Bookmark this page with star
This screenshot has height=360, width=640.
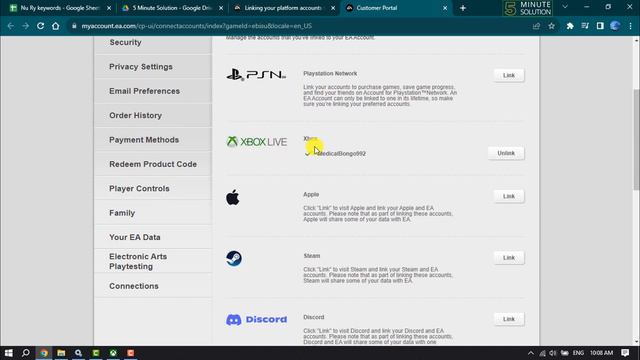pos(551,26)
